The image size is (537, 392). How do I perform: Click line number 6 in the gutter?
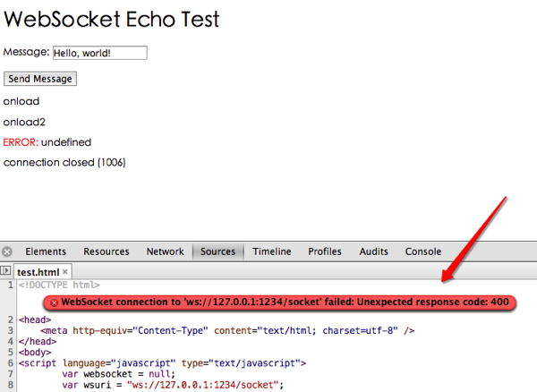point(10,362)
